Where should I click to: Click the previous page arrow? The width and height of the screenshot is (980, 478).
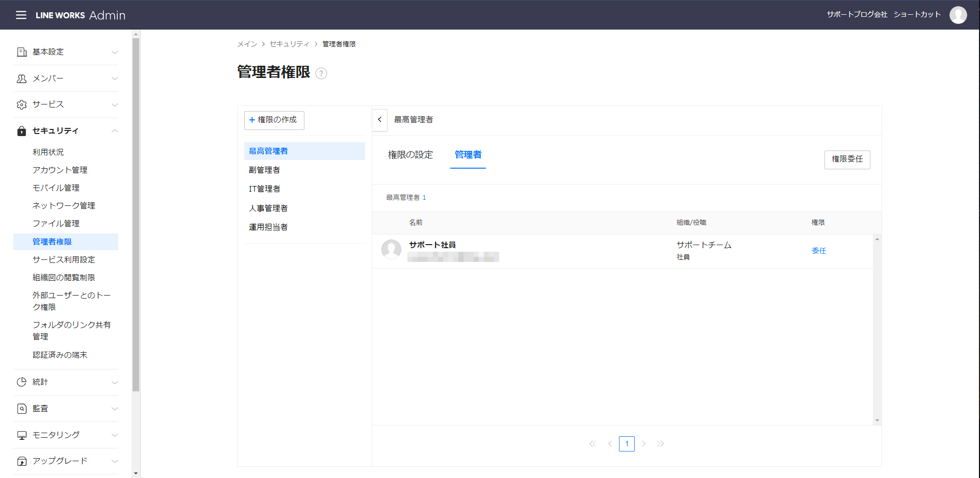[x=610, y=444]
